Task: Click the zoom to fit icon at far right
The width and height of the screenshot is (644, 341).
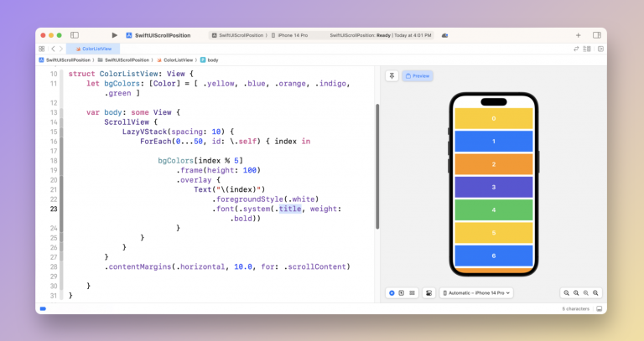Action: tap(595, 292)
